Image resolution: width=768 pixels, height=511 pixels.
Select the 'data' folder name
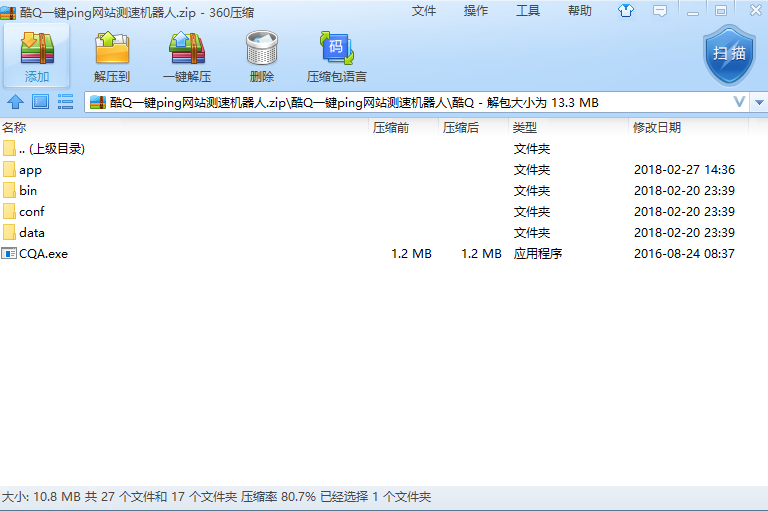32,233
